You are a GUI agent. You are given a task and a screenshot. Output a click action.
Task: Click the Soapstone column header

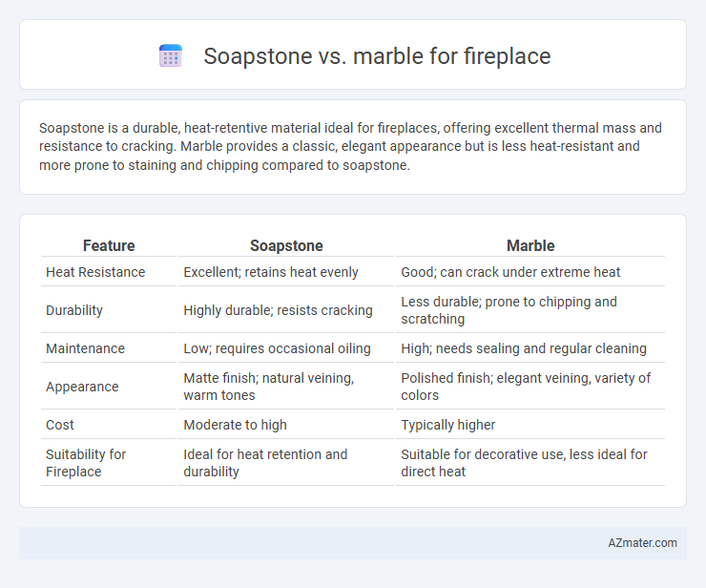coord(286,245)
